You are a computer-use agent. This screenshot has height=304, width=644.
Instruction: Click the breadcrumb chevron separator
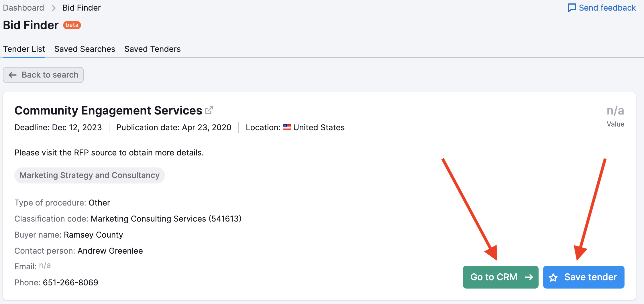54,8
